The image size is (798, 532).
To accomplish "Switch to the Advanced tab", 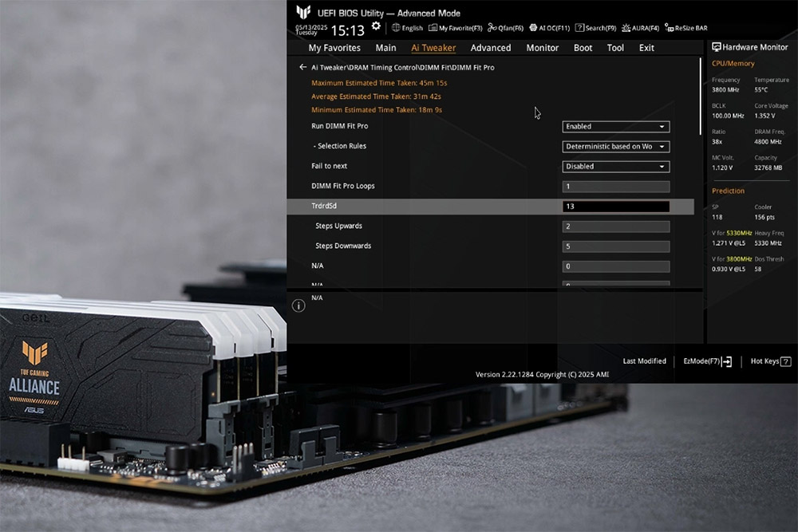I will (490, 48).
